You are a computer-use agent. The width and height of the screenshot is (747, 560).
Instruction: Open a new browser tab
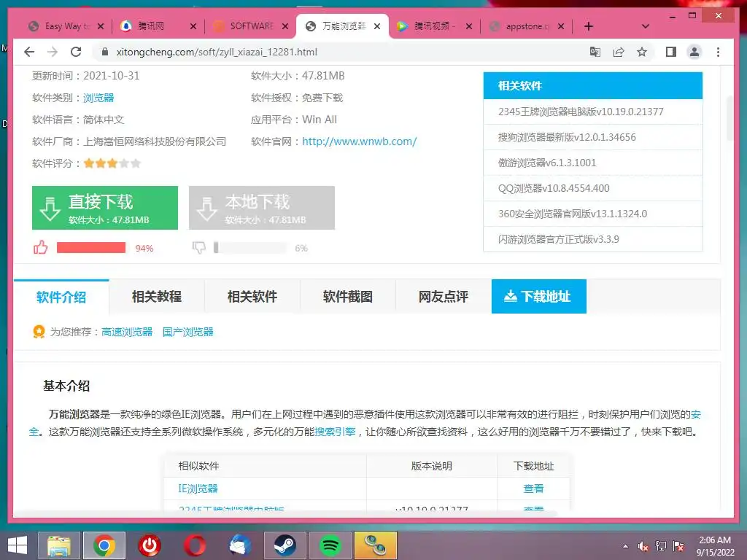[x=589, y=26]
